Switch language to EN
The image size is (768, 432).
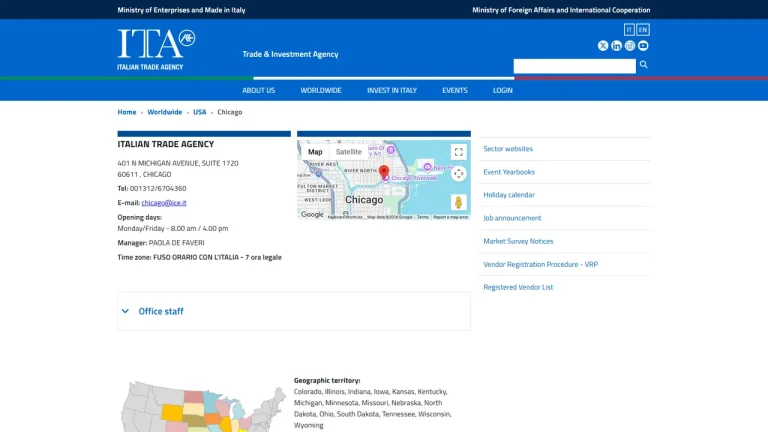click(x=643, y=30)
